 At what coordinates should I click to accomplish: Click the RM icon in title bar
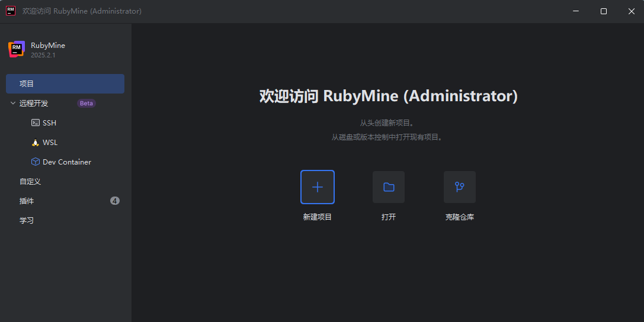coord(11,11)
